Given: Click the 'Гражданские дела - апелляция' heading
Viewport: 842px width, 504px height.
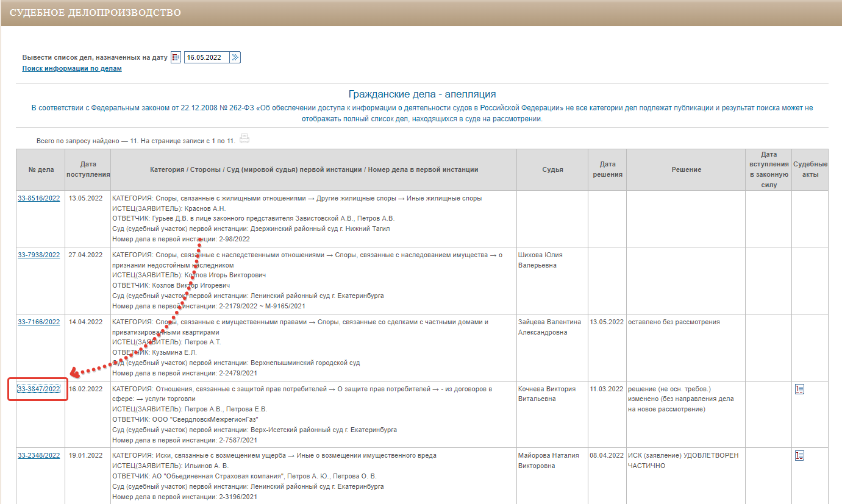Looking at the screenshot, I should tap(422, 94).
